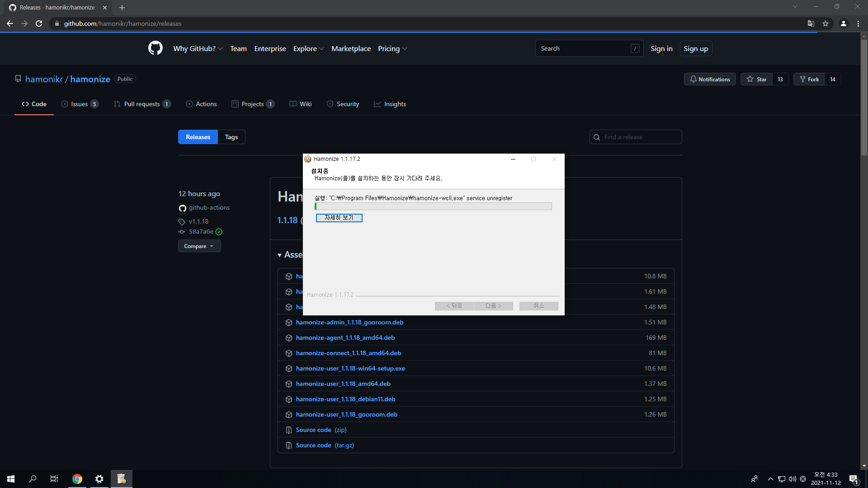Expand Pricing dropdown menu
This screenshot has height=488, width=868.
coord(392,48)
